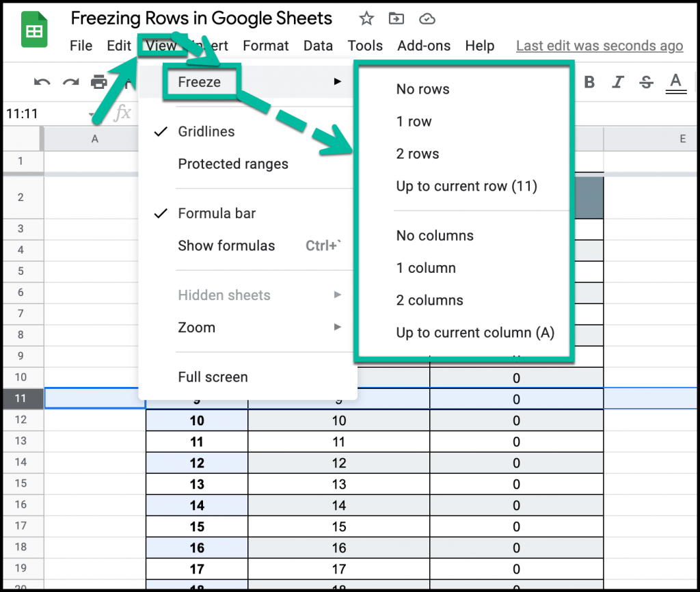Star this spreadsheet
The height and width of the screenshot is (592, 700).
(366, 19)
